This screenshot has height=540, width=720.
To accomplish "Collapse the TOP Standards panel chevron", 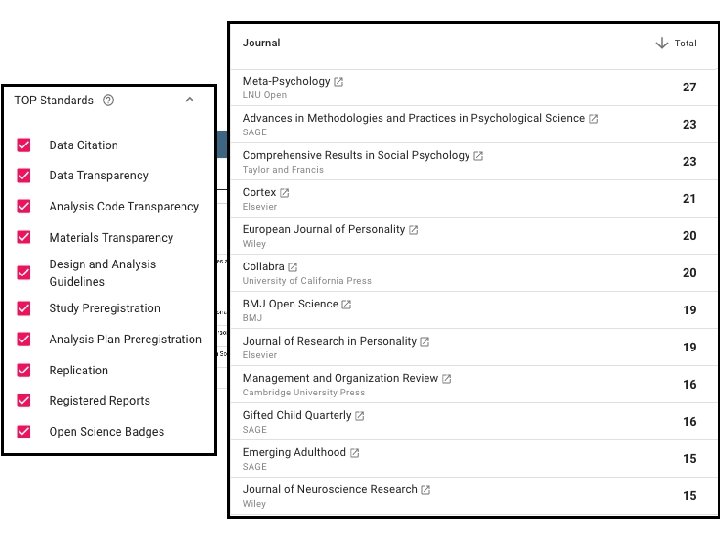I will point(190,100).
